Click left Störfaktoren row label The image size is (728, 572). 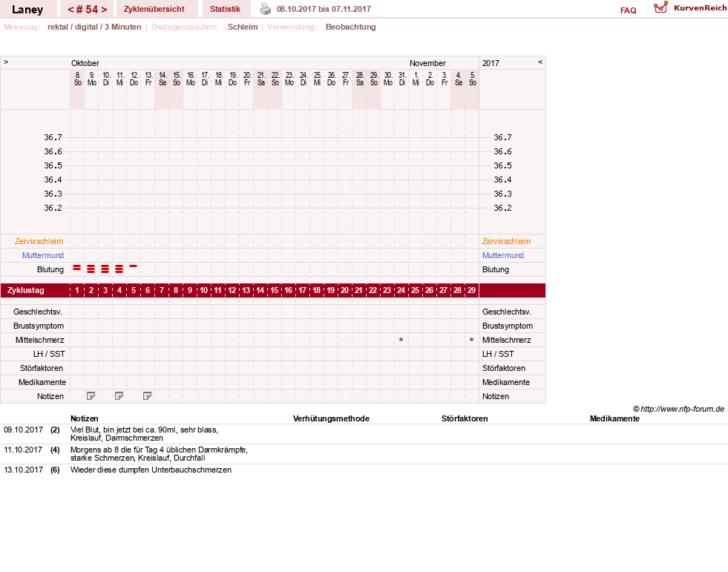42,368
